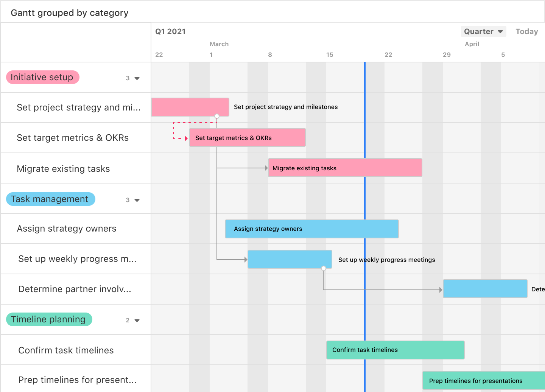The height and width of the screenshot is (392, 545).
Task: Click the Prep timelines for presentations bar
Action: 483,381
